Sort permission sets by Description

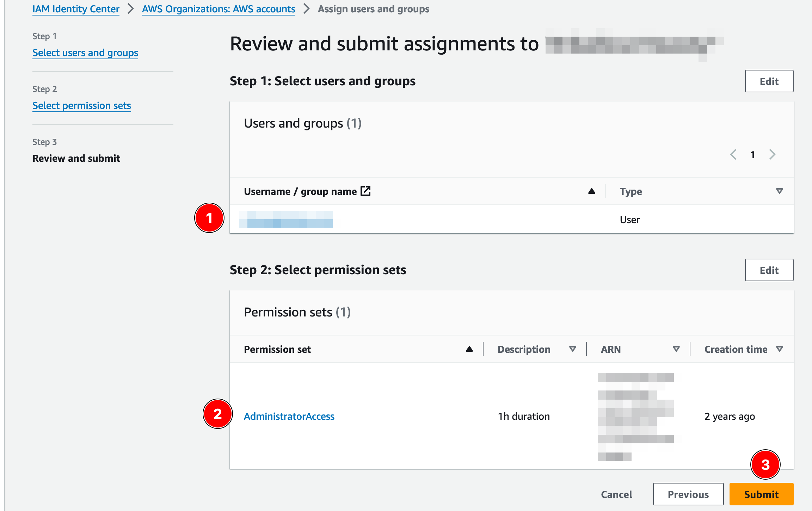(x=572, y=349)
